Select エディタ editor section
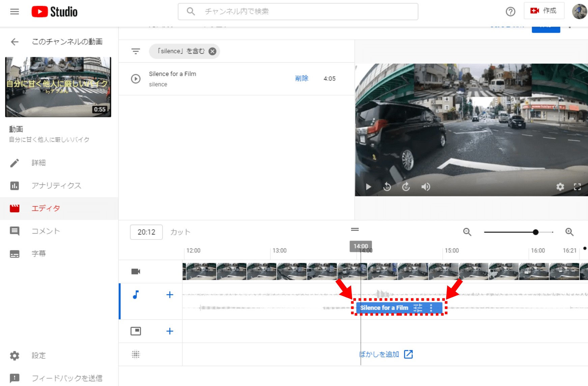This screenshot has height=386, width=588. 59,208
